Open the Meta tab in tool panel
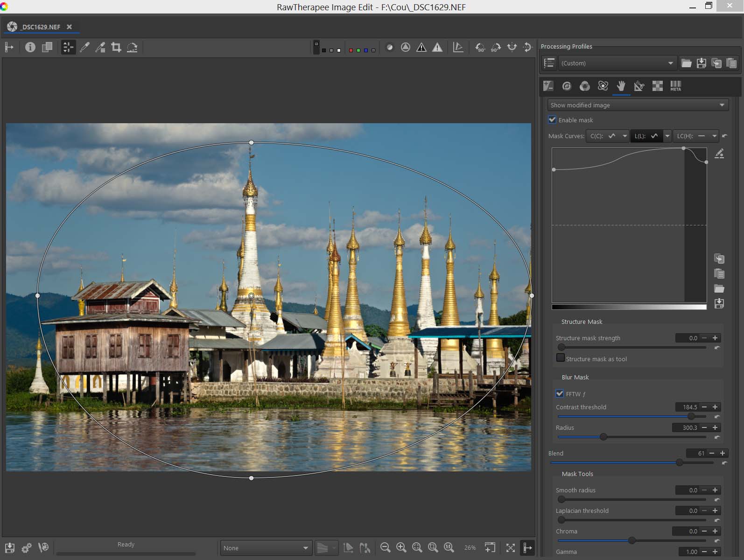 [x=675, y=86]
